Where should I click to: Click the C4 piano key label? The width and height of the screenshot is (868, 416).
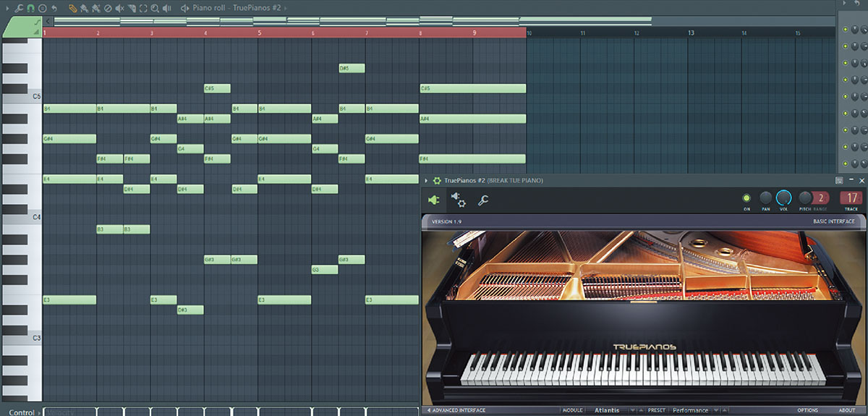[x=35, y=217]
